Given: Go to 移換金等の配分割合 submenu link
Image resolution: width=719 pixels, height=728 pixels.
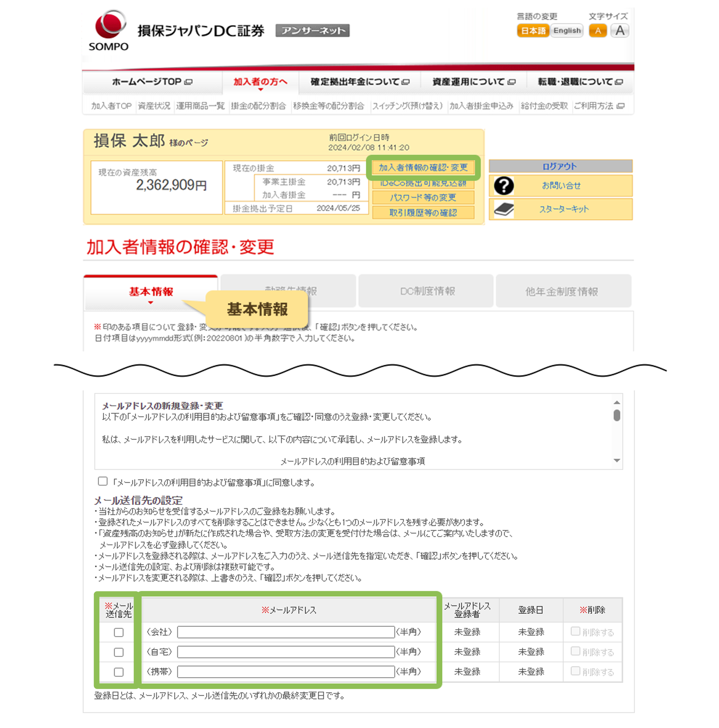Looking at the screenshot, I should [x=328, y=106].
